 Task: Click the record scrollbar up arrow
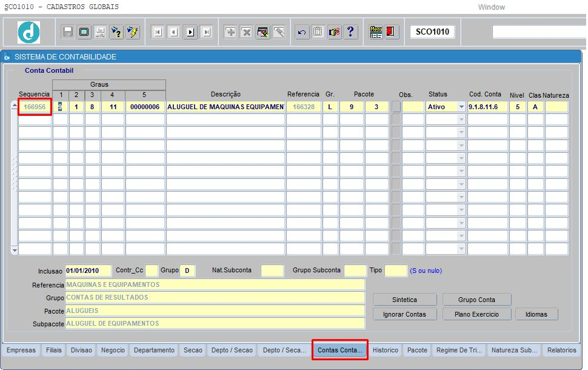tap(15, 106)
